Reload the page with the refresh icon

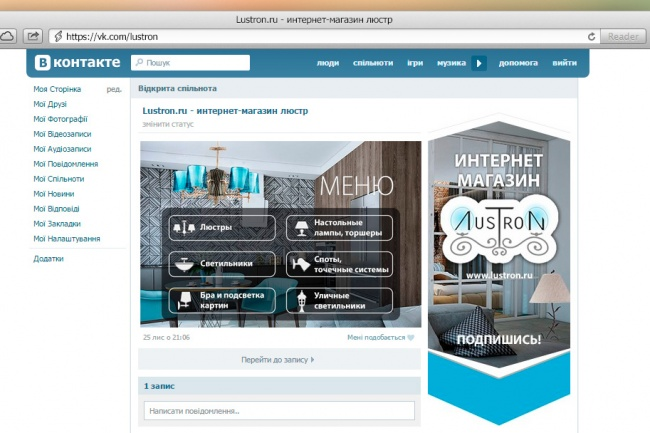tap(592, 37)
